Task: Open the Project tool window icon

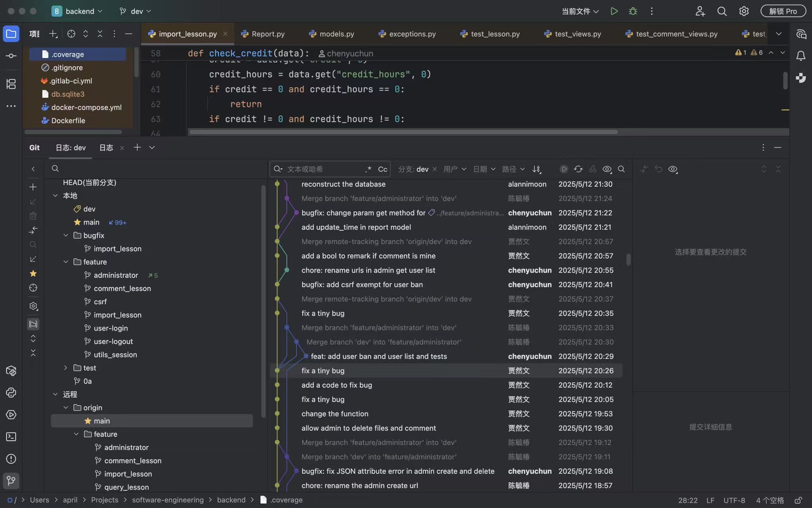Action: click(x=11, y=34)
